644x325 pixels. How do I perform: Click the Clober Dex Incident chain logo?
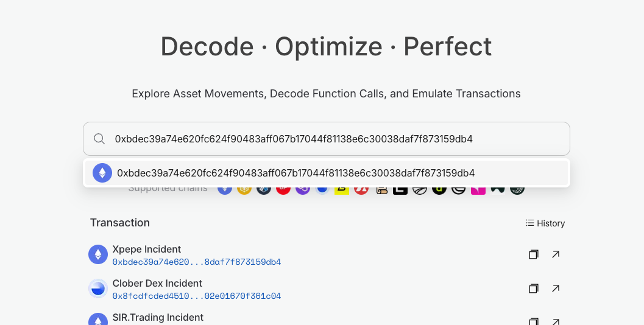click(98, 288)
